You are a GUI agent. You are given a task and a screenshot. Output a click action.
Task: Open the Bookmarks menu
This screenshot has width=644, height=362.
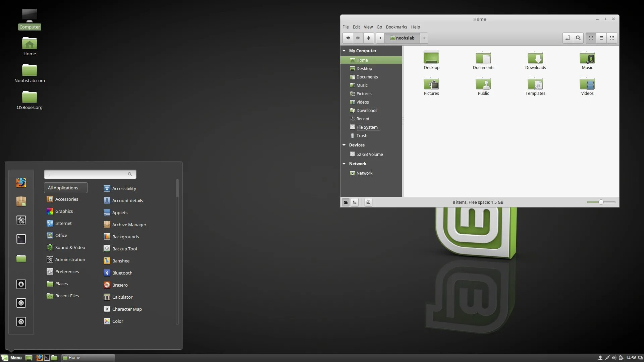point(396,27)
